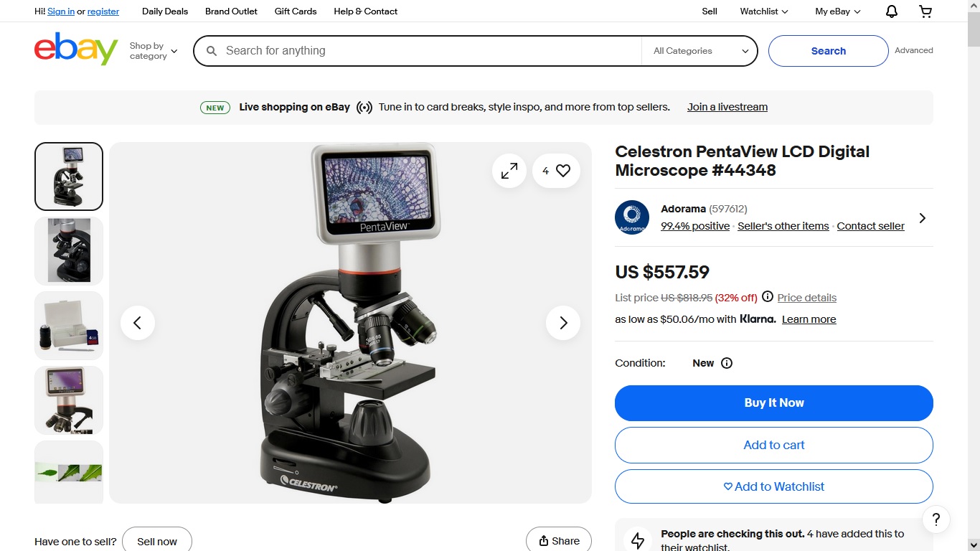Viewport: 980px width, 551px height.
Task: Click Add to cart
Action: [x=774, y=445]
